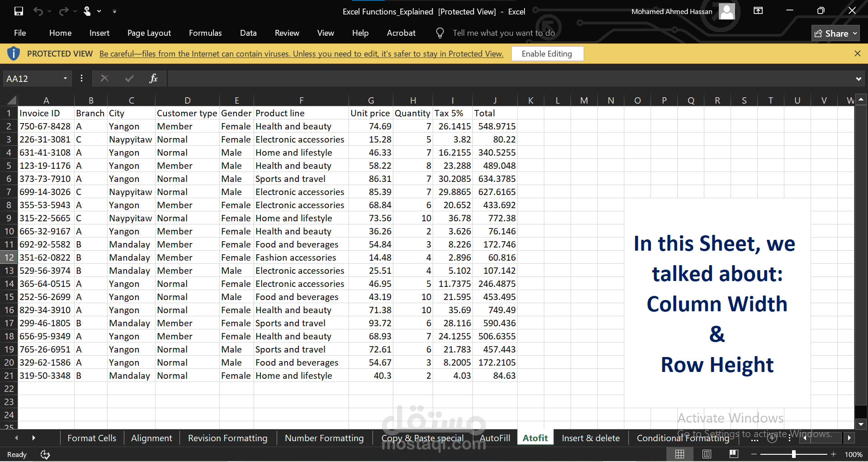This screenshot has height=462, width=868.
Task: Open the Name Box dropdown arrow
Action: [65, 79]
